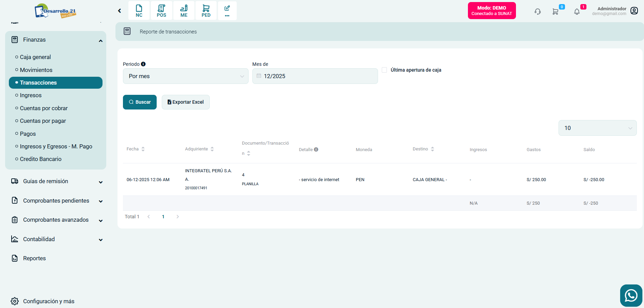Select Caja general in Finanzas menu
The height and width of the screenshot is (308, 644).
[35, 57]
